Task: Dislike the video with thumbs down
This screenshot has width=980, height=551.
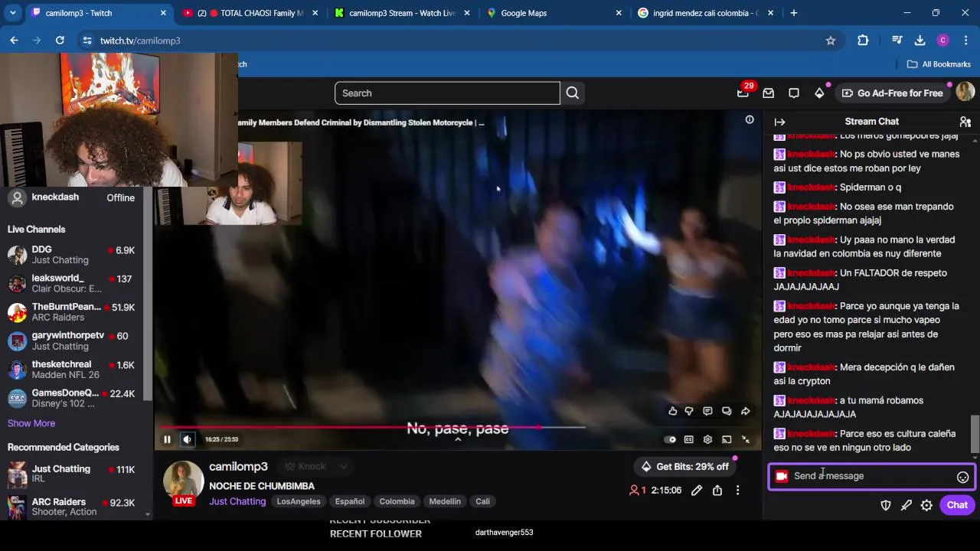Action: 689,411
